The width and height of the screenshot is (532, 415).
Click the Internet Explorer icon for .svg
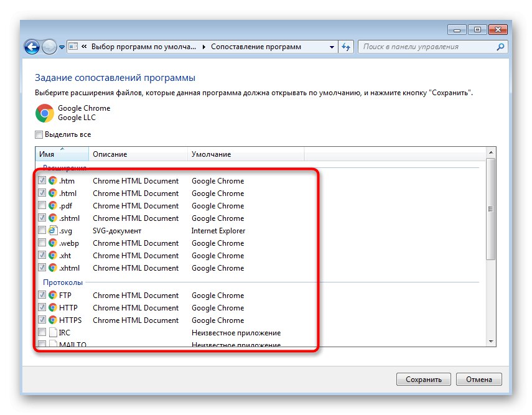(x=53, y=231)
